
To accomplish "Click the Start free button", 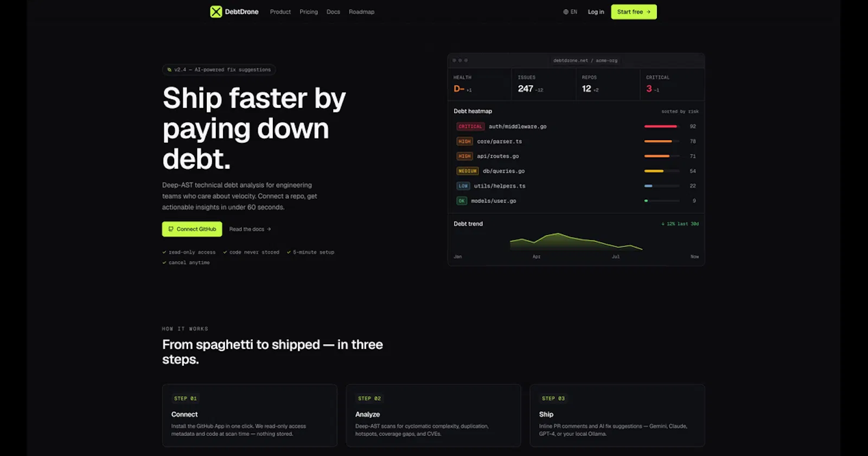I will click(x=634, y=12).
